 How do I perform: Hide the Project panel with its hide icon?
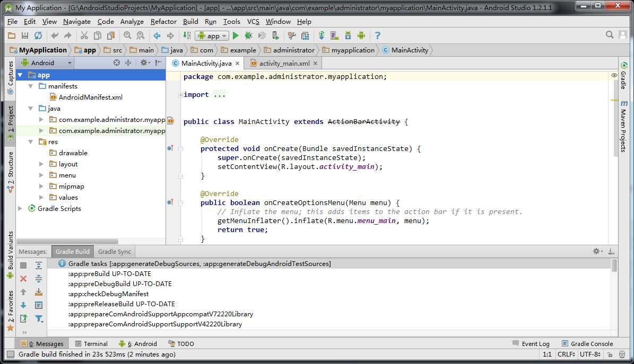pyautogui.click(x=159, y=63)
